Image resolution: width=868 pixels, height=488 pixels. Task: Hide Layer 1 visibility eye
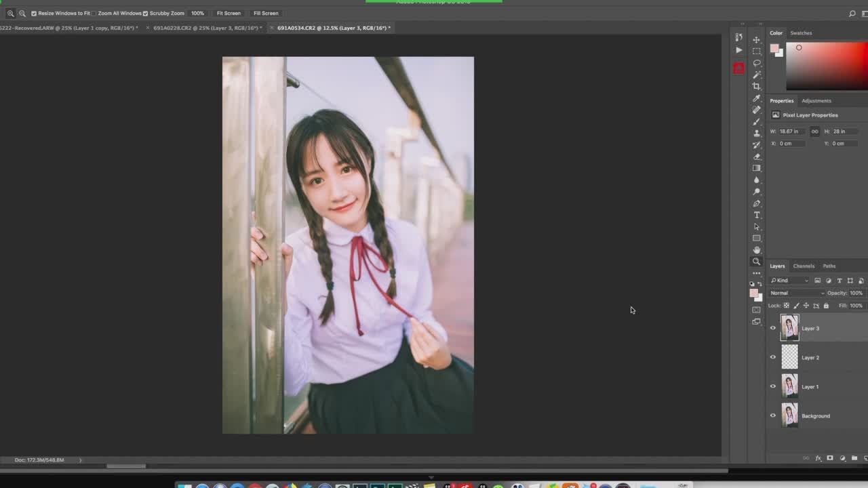click(x=772, y=386)
